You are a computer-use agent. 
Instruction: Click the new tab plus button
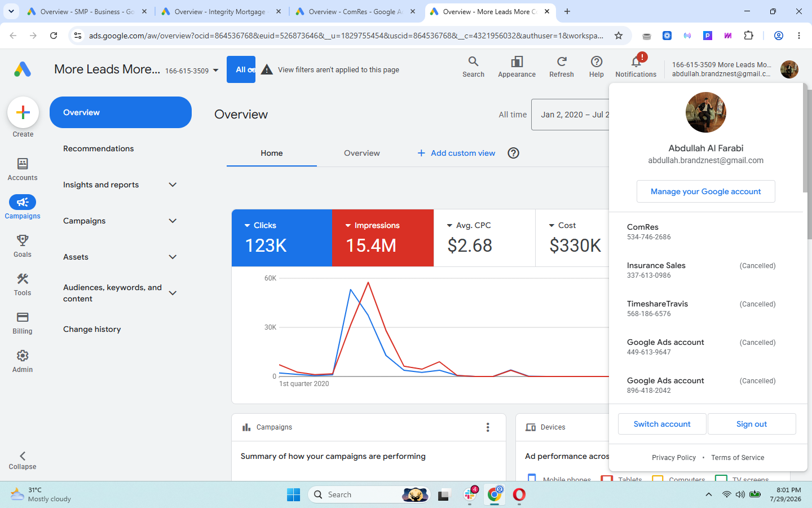tap(567, 11)
